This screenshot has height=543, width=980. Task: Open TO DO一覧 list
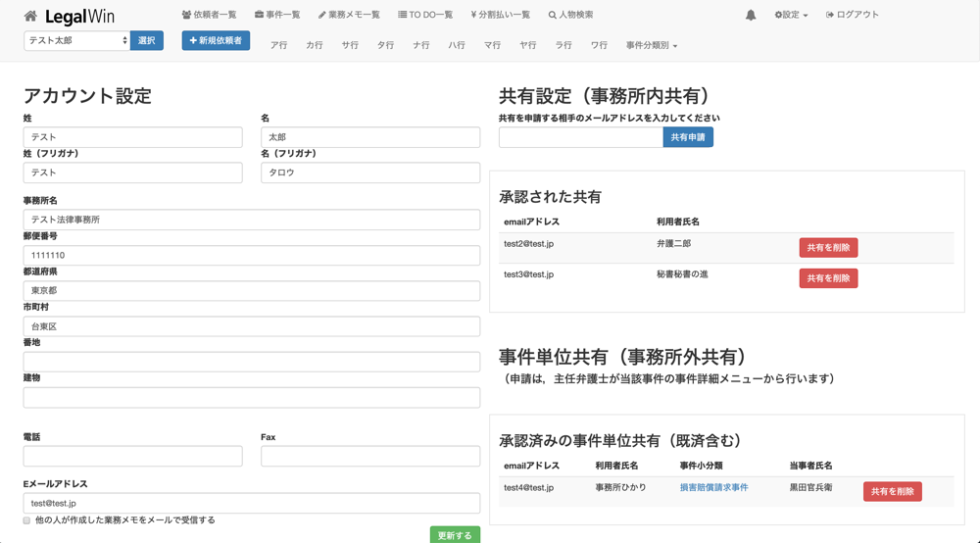(x=425, y=15)
